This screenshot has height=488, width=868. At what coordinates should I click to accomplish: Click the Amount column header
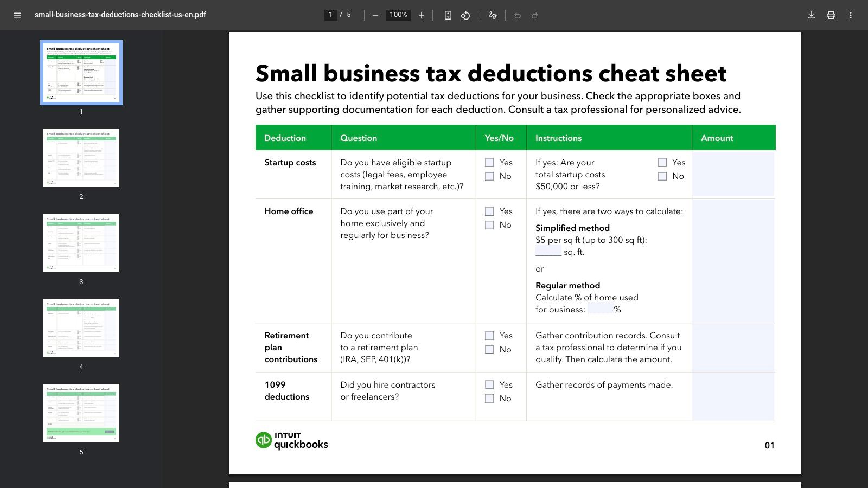(717, 138)
